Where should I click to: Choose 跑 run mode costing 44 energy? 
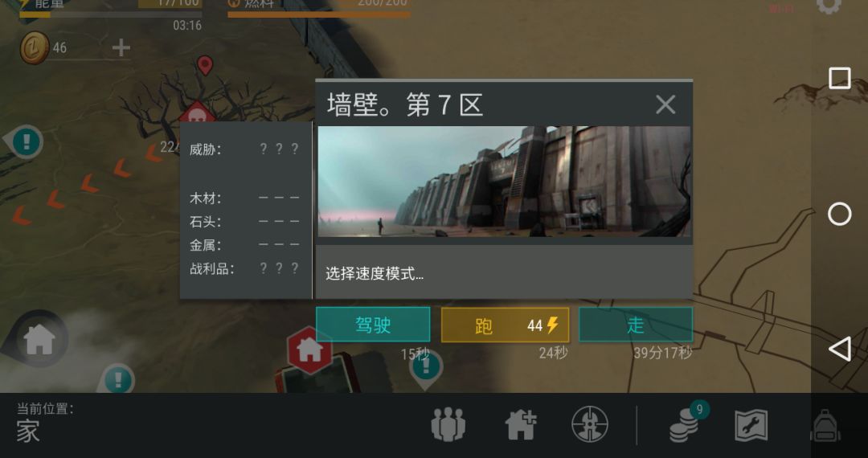pos(505,325)
